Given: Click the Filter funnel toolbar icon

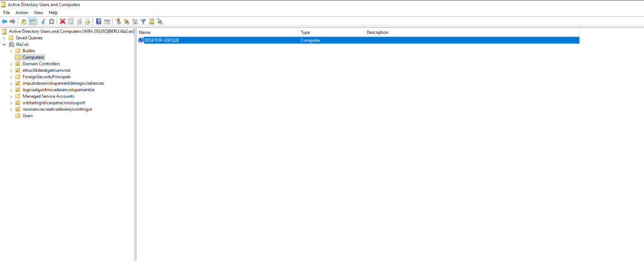Looking at the screenshot, I should (x=143, y=21).
